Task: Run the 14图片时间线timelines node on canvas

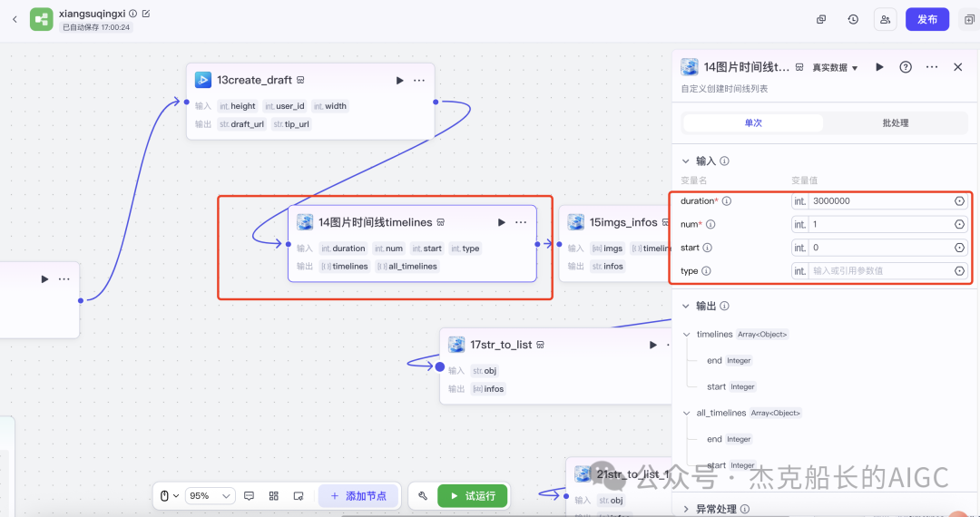Action: click(x=501, y=222)
